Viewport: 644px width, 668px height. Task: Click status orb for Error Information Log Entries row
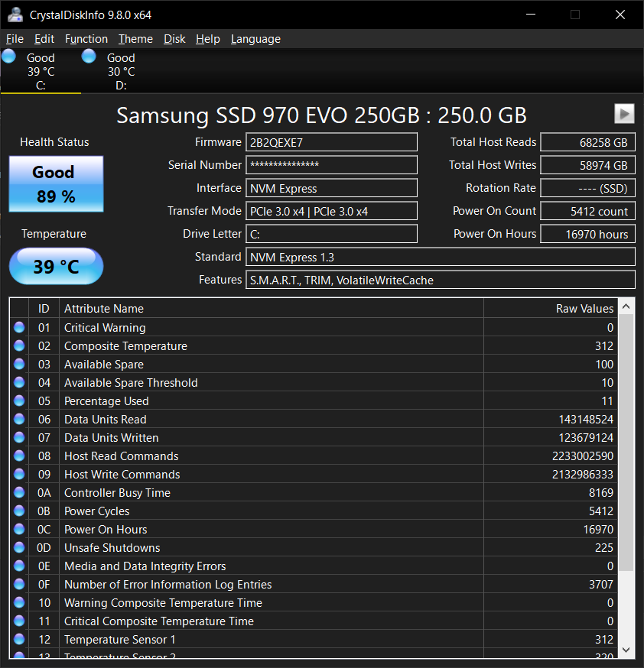coord(19,584)
